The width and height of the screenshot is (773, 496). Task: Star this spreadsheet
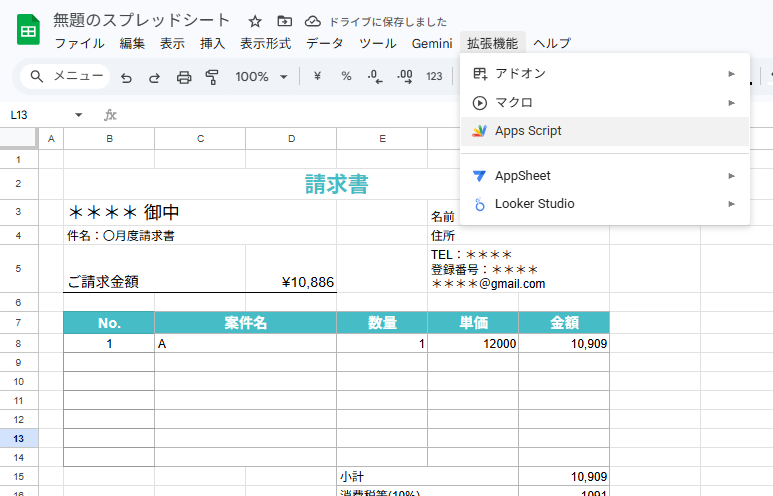255,21
